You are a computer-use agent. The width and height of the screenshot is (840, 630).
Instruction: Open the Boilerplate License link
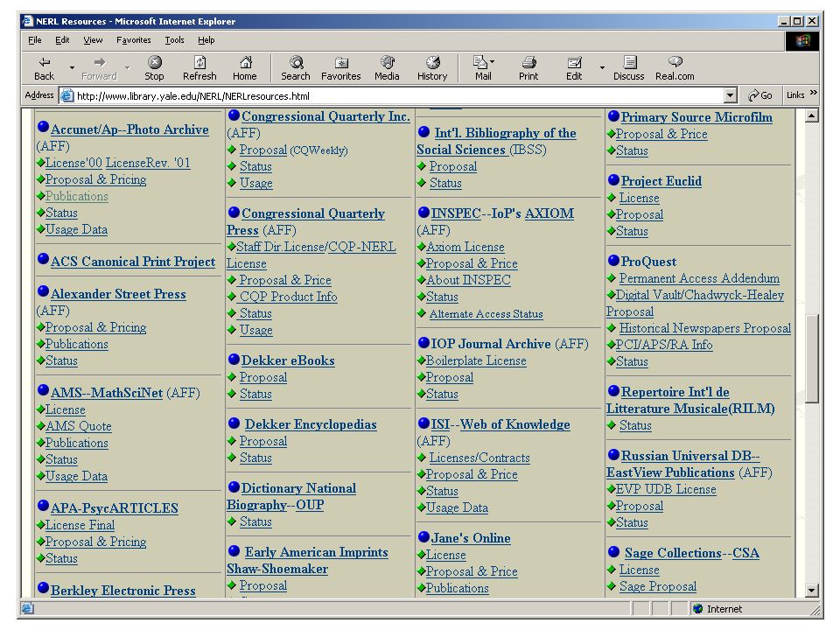pos(476,361)
